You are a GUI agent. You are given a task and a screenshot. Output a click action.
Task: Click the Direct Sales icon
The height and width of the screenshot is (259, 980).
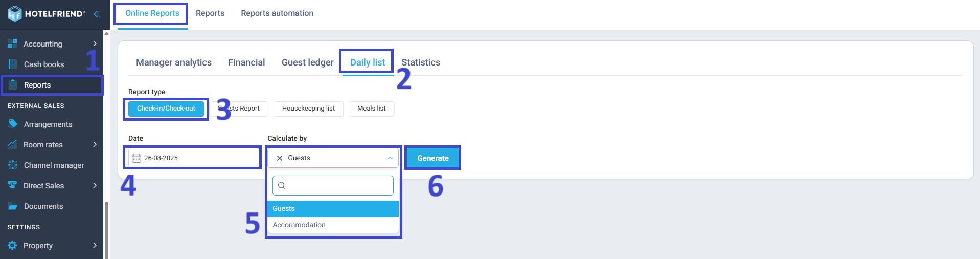(12, 185)
